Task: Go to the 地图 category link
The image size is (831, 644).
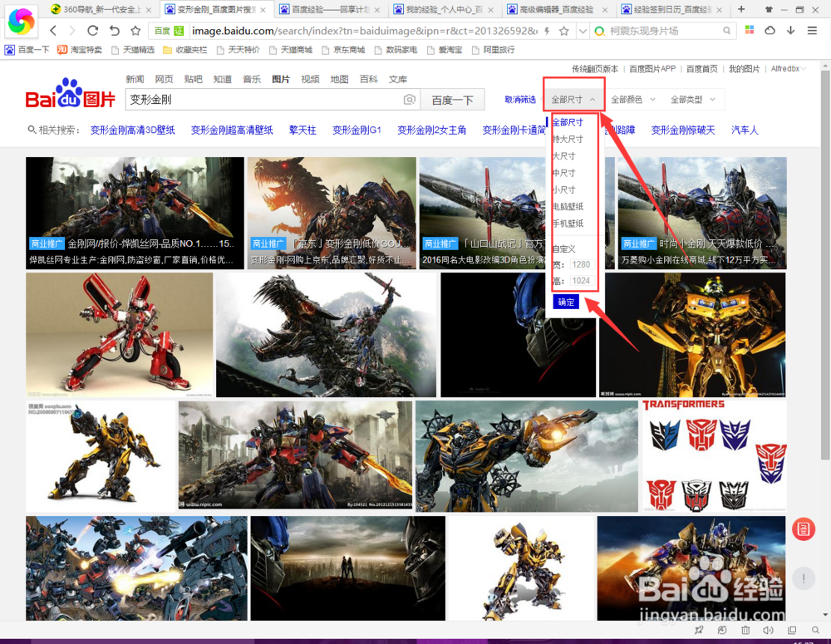Action: click(339, 80)
